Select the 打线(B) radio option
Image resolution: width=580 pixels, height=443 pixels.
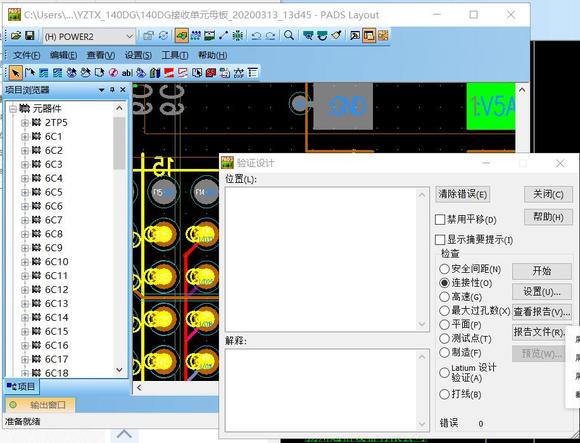[x=444, y=394]
